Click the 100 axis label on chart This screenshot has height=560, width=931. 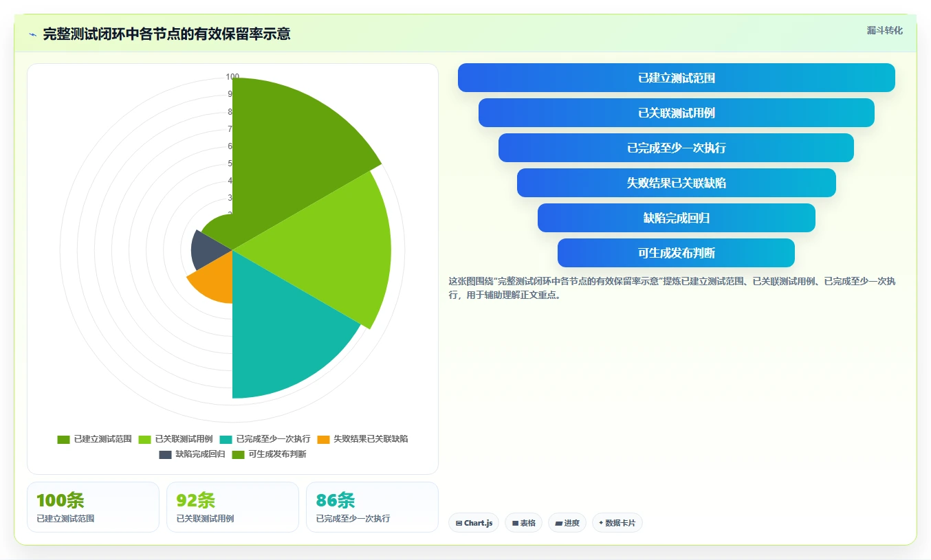pos(232,77)
